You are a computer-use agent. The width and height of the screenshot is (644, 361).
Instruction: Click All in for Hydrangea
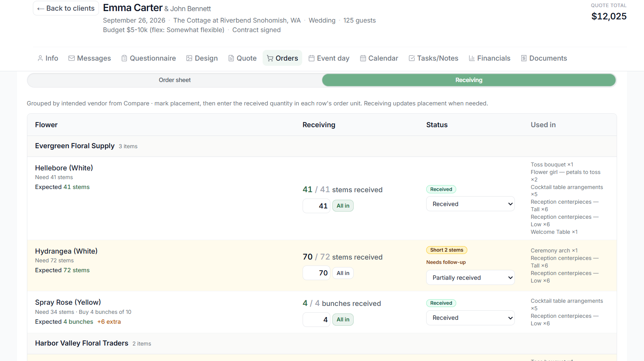pyautogui.click(x=343, y=273)
